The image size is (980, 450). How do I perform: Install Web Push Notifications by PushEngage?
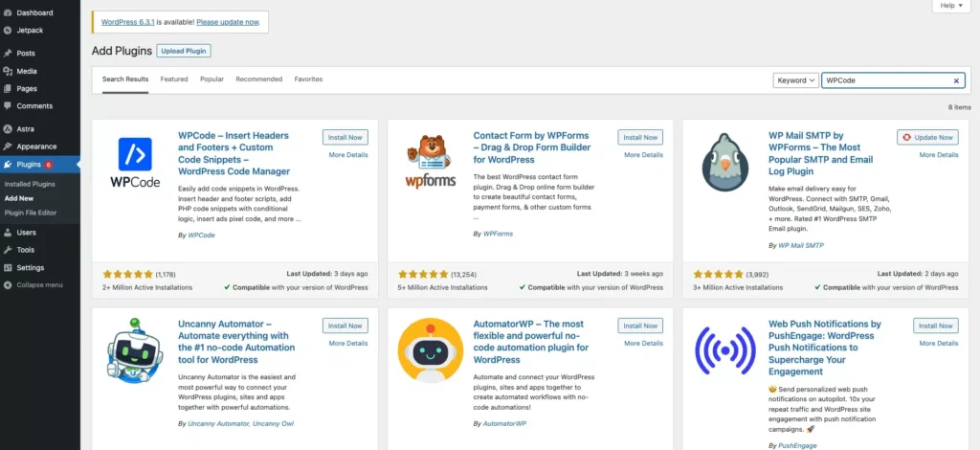[x=936, y=326]
